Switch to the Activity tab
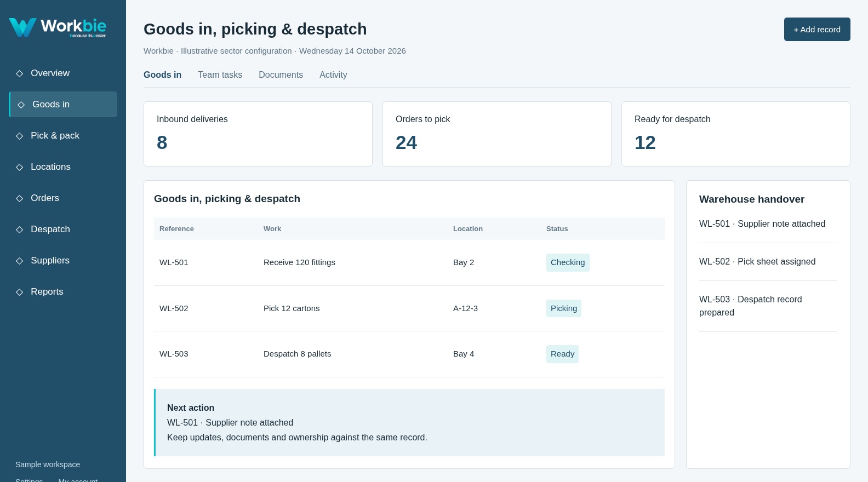The image size is (868, 482). [333, 75]
